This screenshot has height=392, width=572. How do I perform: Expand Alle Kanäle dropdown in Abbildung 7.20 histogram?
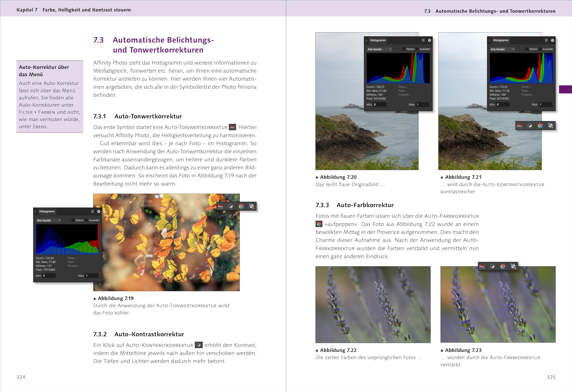[379, 49]
